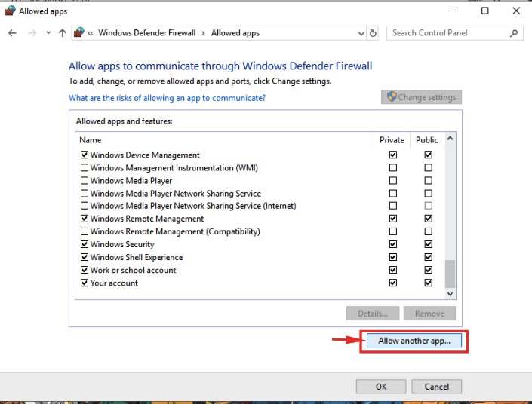This screenshot has width=532, height=404.
Task: Minimize the Allowed apps window
Action: 454,11
